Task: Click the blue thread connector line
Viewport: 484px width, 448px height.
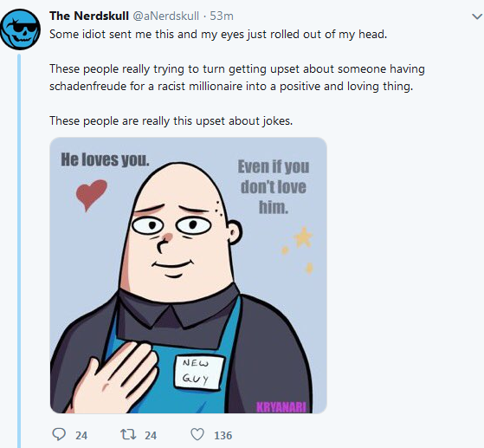Action: [19, 250]
